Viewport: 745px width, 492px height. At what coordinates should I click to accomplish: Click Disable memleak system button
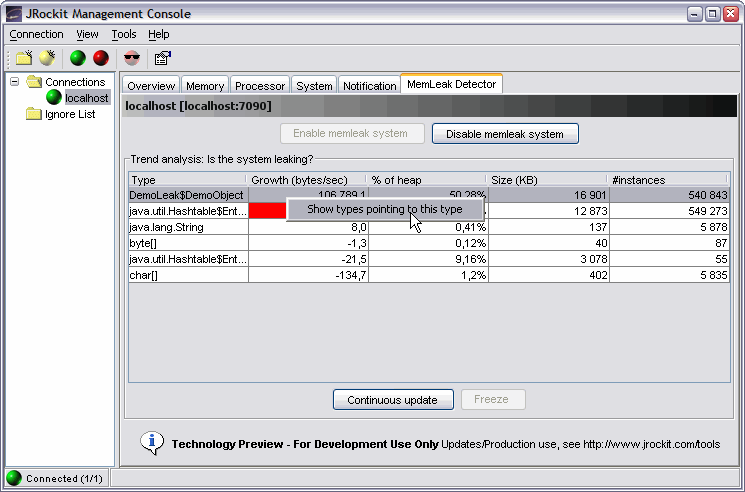[x=505, y=134]
